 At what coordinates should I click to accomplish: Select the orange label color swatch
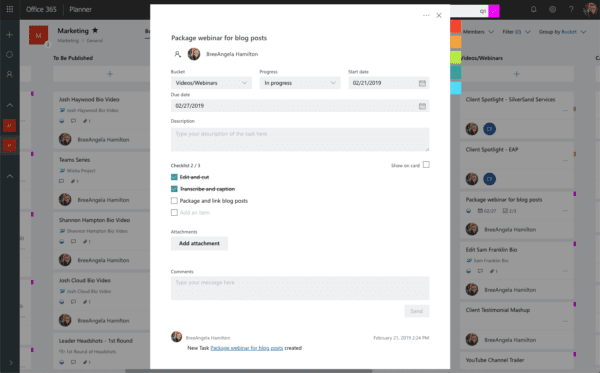[x=456, y=42]
